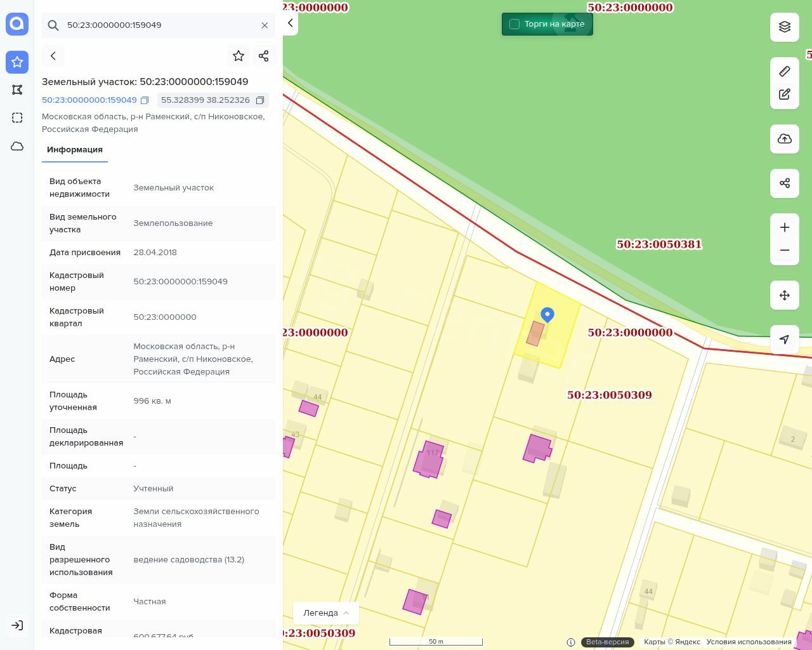Clear the search field text
Viewport: 812px width, 650px height.
tap(265, 25)
